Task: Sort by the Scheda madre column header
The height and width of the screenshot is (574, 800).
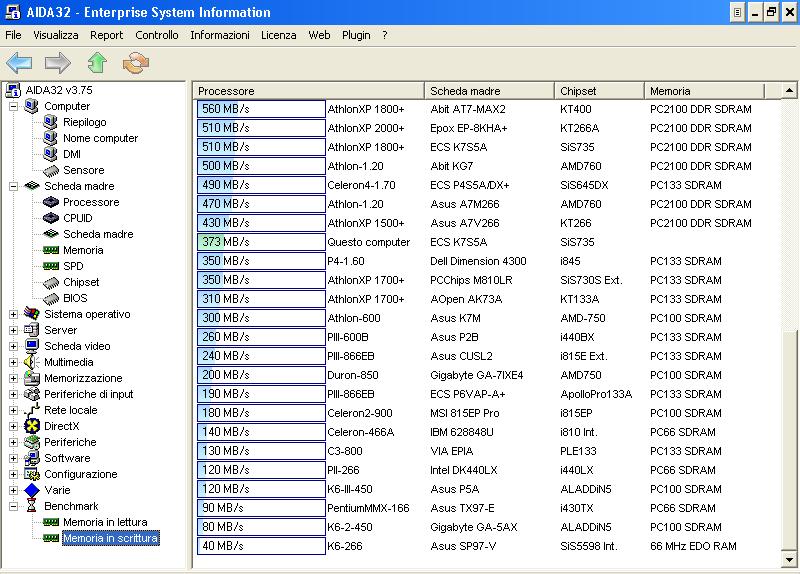Action: 489,91
